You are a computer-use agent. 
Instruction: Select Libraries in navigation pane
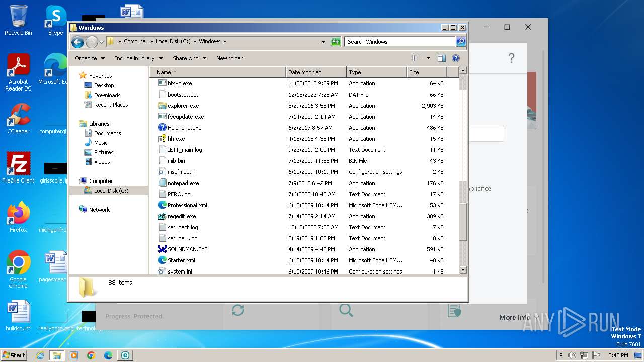[99, 124]
